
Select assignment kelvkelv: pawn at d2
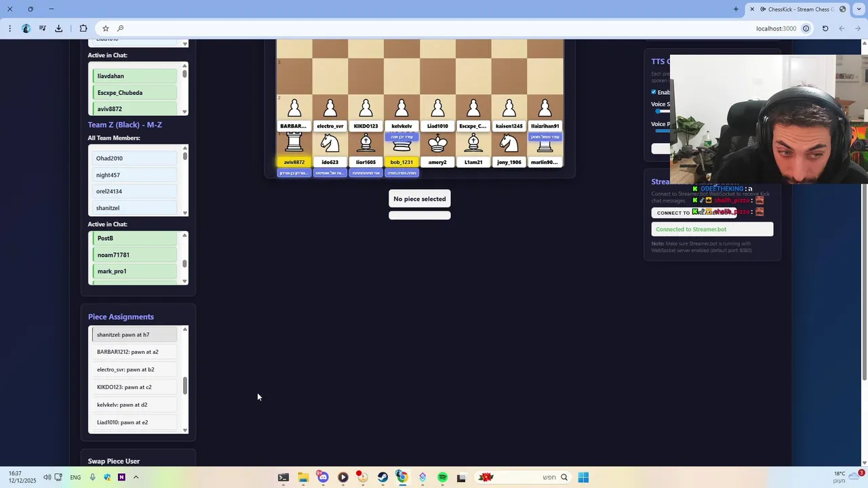point(134,405)
